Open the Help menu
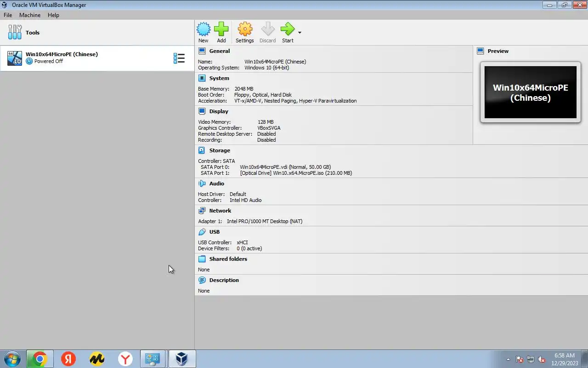Image resolution: width=588 pixels, height=368 pixels. click(53, 15)
